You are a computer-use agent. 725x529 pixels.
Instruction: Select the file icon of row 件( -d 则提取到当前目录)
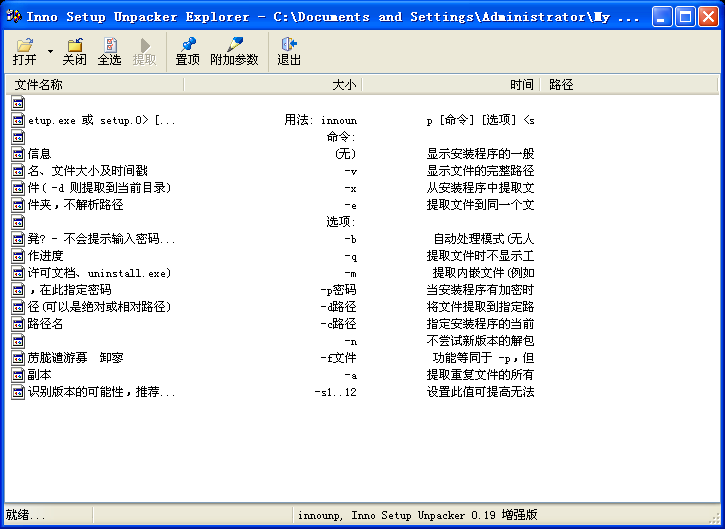pyautogui.click(x=18, y=188)
